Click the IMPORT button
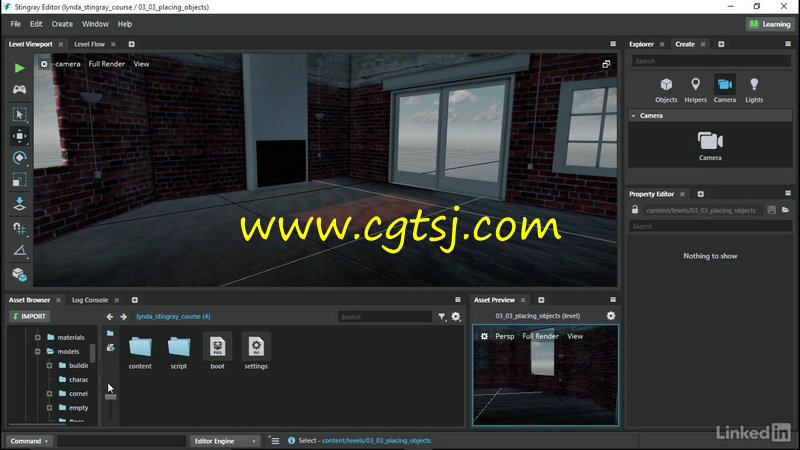 pyautogui.click(x=29, y=316)
